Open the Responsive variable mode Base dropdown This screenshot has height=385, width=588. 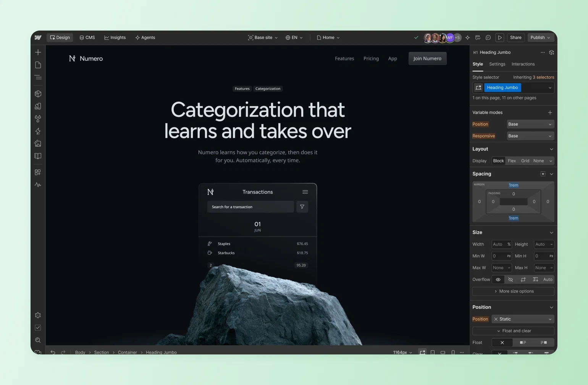tap(530, 136)
